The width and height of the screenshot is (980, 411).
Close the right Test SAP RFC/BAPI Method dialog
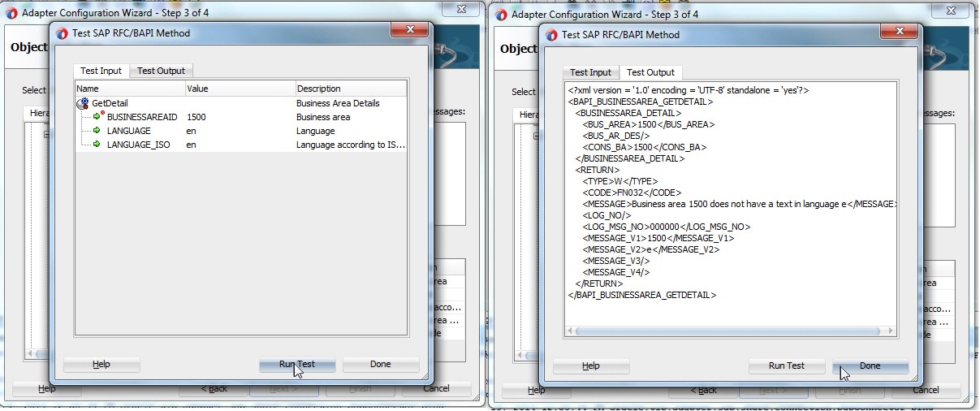tap(899, 32)
